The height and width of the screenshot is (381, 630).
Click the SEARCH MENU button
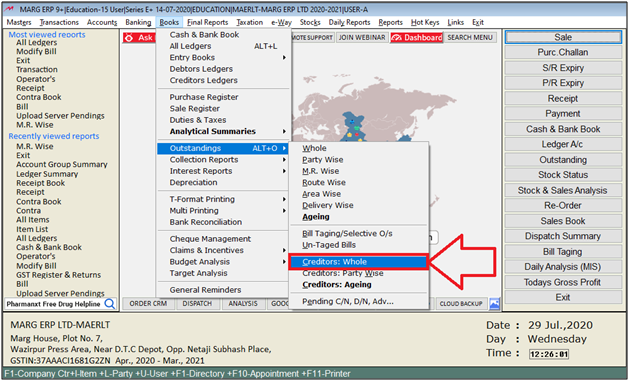(x=470, y=37)
